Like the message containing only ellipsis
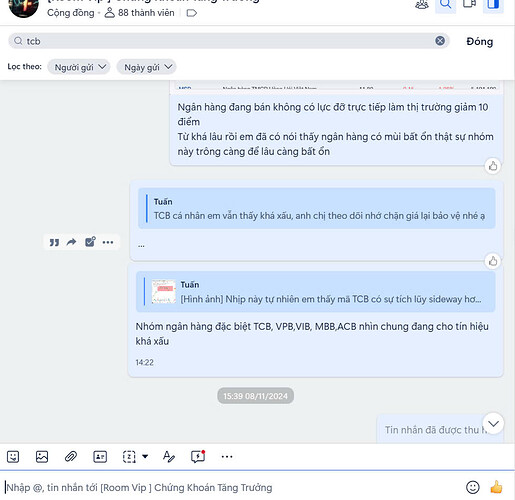The height and width of the screenshot is (500, 515). (493, 261)
